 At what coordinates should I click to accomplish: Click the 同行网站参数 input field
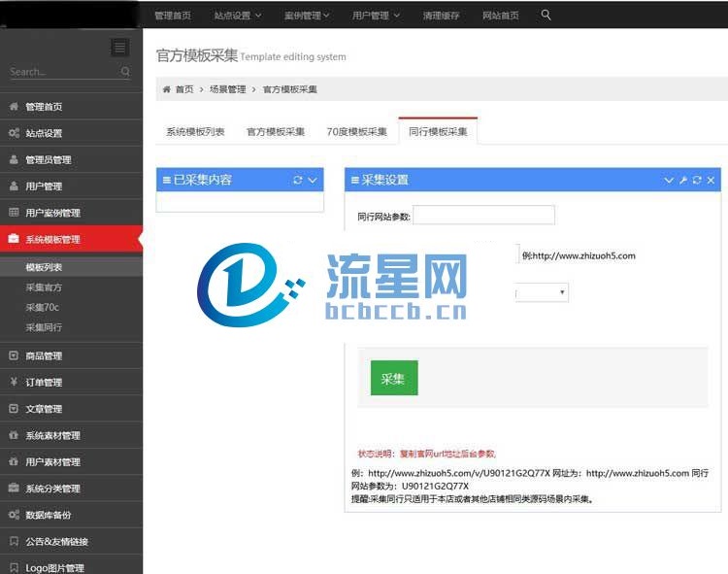click(483, 215)
